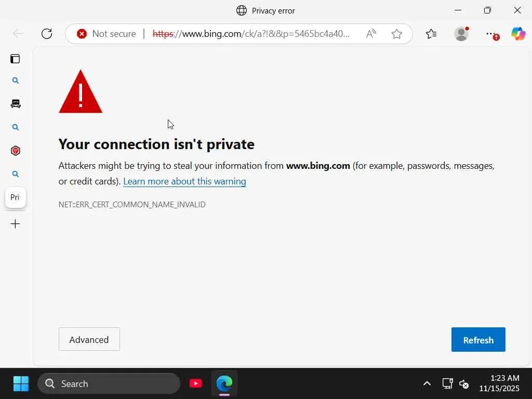Add this page to favorites

coord(397,34)
